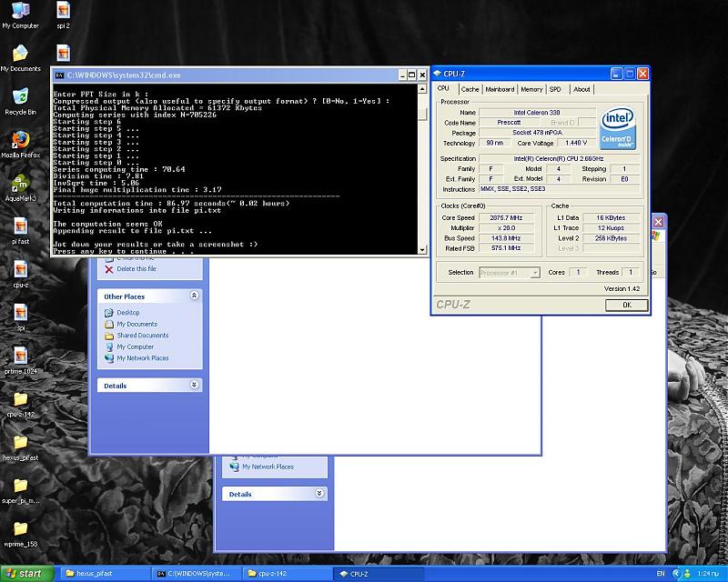Select the CPU tab in CPU-Z
The image size is (728, 582).
click(444, 88)
